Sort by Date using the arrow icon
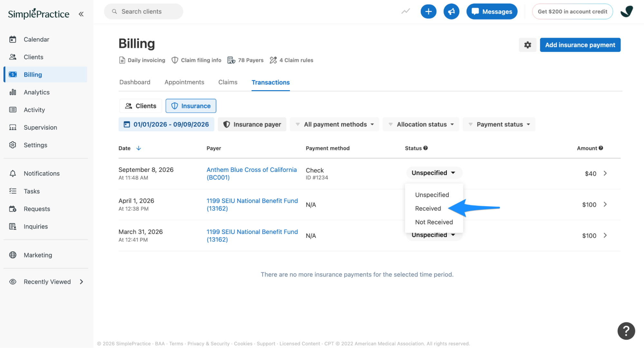Image resolution: width=644 pixels, height=348 pixels. point(139,148)
